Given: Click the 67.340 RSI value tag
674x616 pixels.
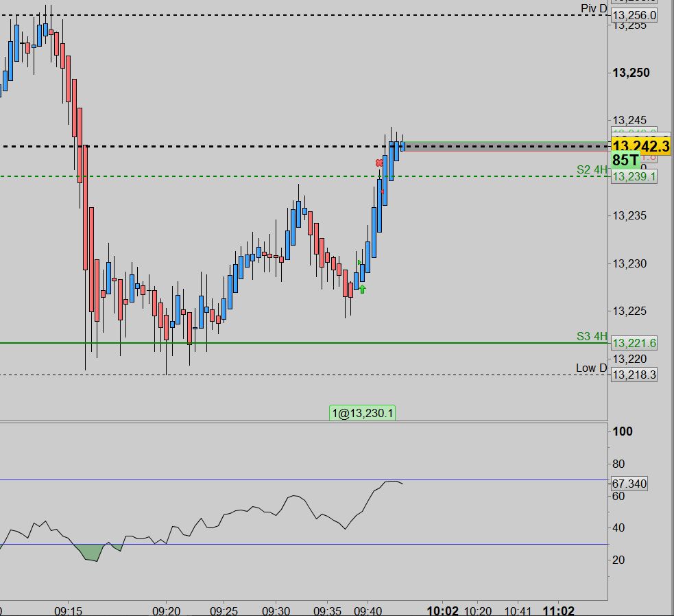Looking at the screenshot, I should click(x=629, y=484).
